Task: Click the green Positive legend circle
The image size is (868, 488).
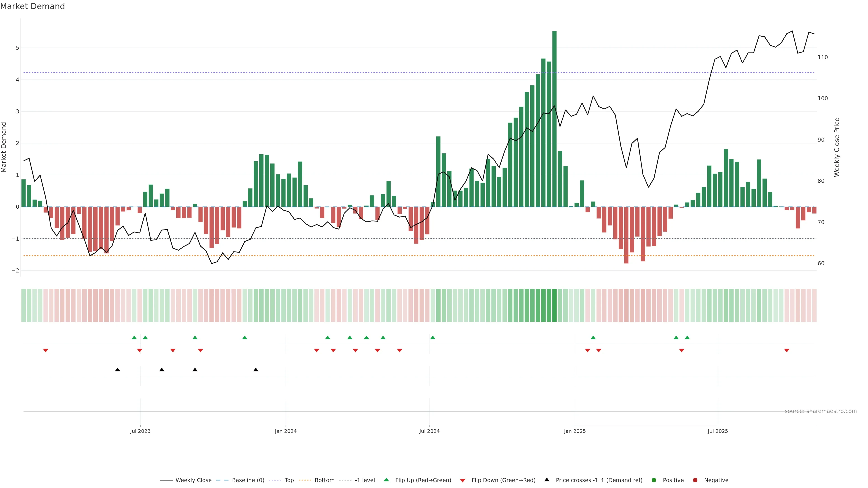Action: coord(654,480)
